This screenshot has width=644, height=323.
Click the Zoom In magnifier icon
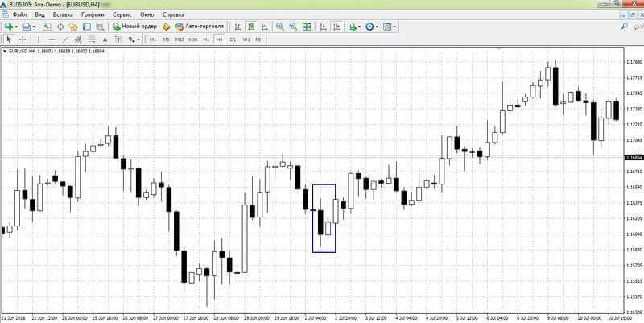[280, 27]
